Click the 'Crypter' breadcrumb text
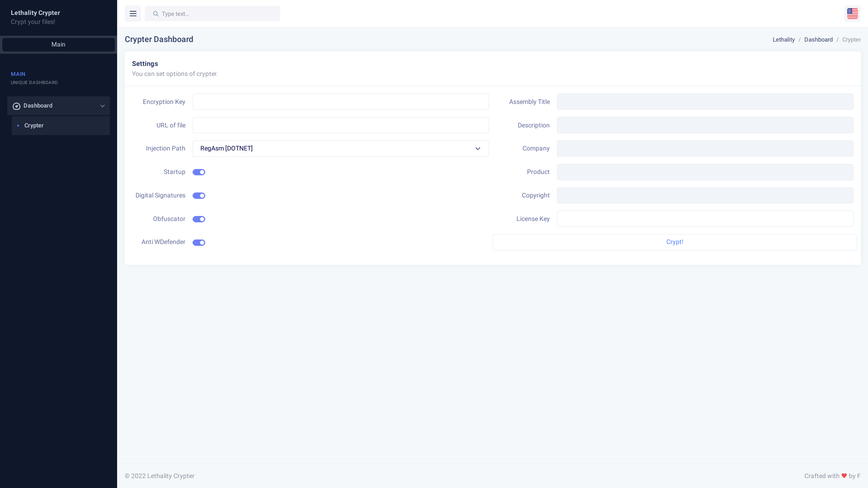Viewport: 868px width, 488px height. tap(851, 40)
